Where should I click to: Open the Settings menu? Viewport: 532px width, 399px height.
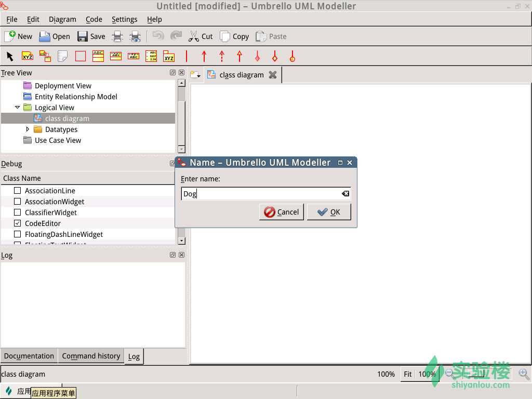pos(125,19)
